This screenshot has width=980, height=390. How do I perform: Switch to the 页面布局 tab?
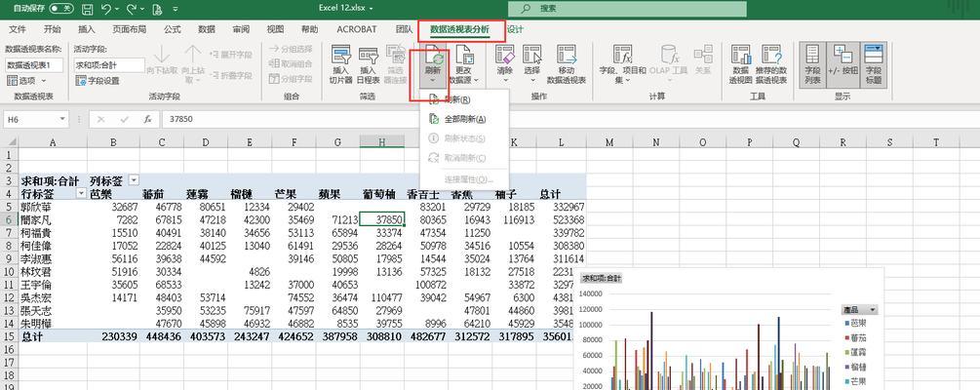tap(130, 28)
